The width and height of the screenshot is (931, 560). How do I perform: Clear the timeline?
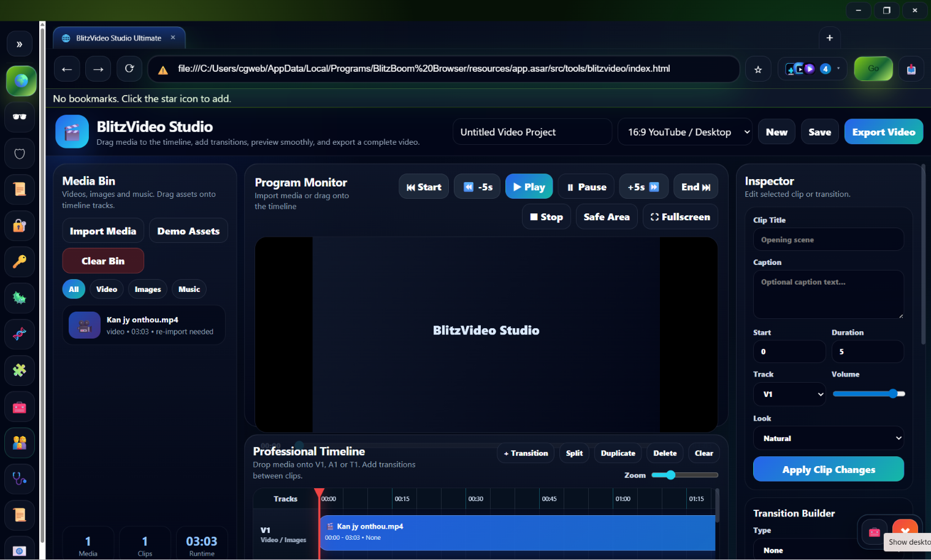703,453
